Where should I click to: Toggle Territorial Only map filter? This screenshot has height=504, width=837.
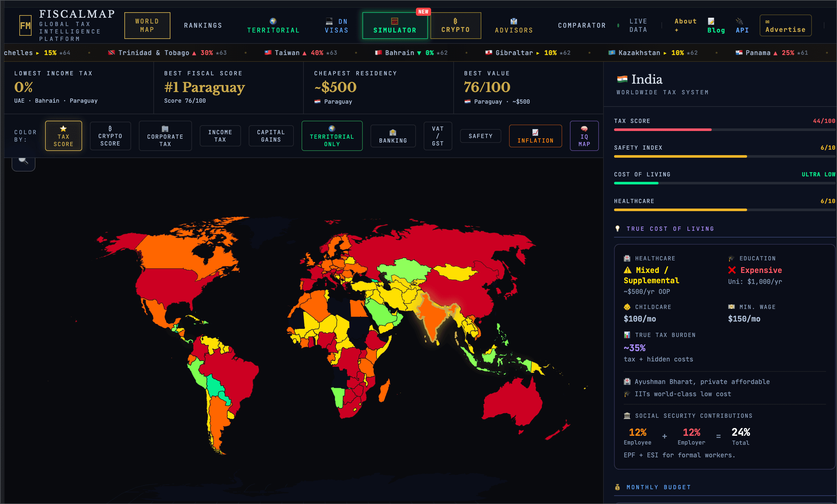(332, 136)
